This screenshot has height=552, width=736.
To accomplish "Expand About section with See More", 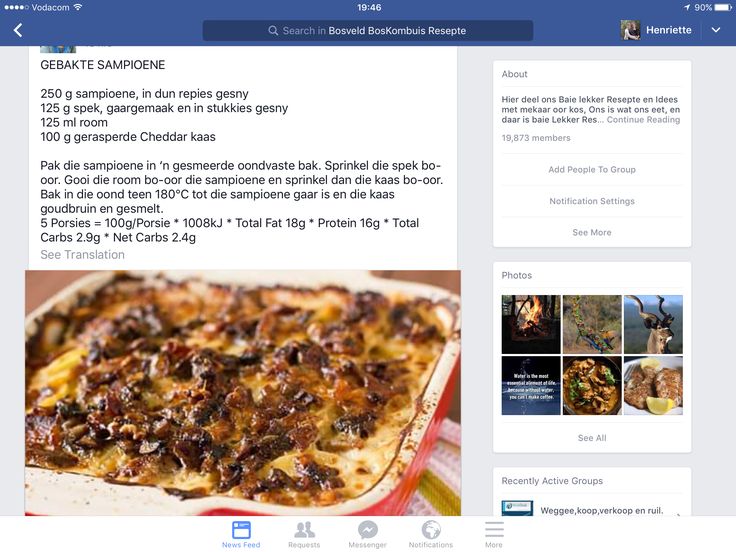I will [592, 232].
